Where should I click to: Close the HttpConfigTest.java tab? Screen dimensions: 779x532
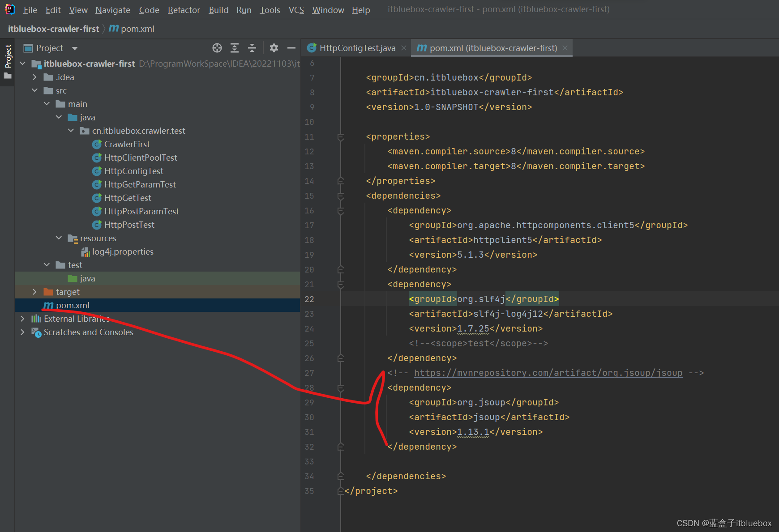[404, 48]
